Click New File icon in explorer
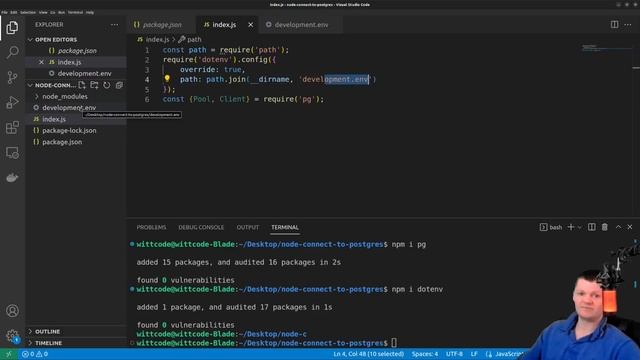This screenshot has height=360, width=640. tap(82, 85)
